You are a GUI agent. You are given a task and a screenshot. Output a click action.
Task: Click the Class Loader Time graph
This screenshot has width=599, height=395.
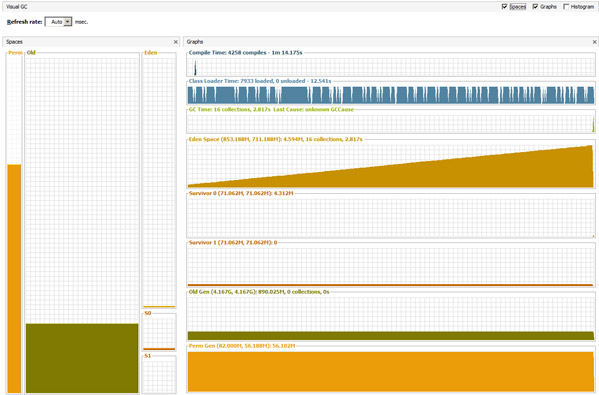[391, 94]
